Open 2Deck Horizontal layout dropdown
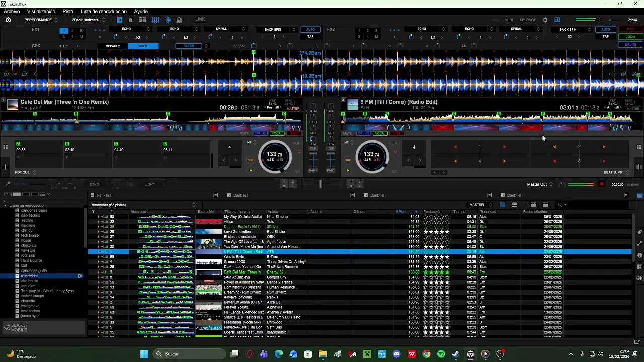 click(89, 20)
